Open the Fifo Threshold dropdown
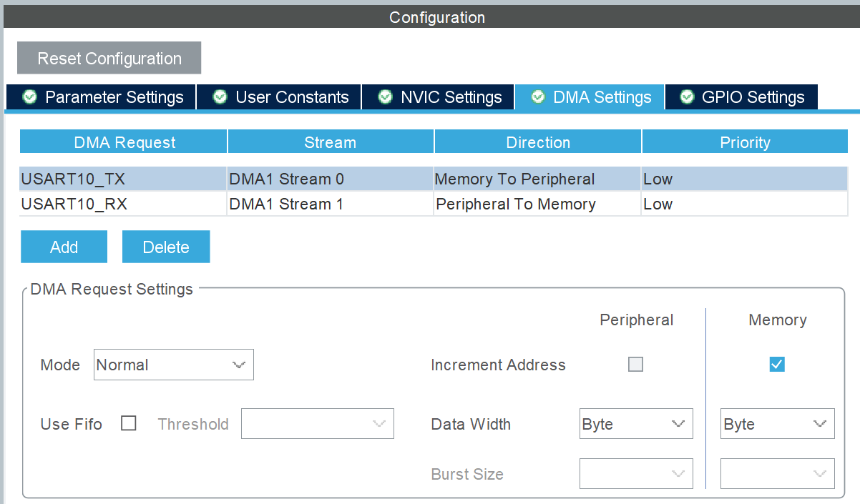860x504 pixels. 318,424
